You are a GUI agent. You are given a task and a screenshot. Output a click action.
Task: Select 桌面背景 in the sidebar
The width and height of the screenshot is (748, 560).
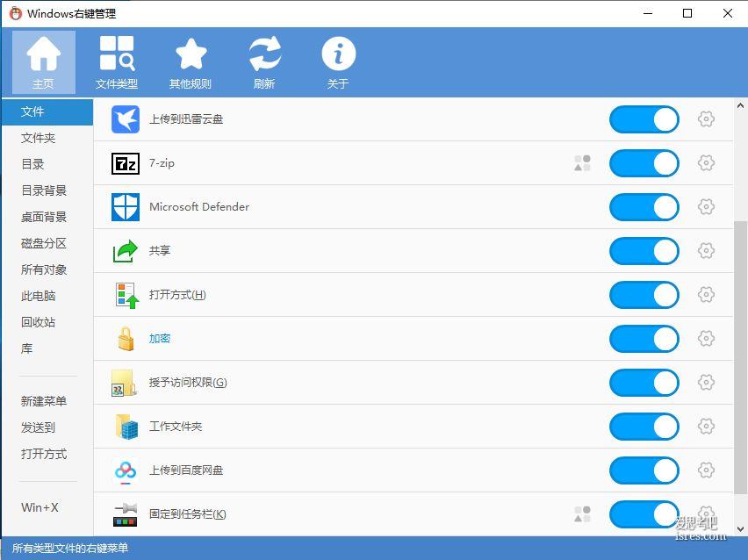coord(47,217)
